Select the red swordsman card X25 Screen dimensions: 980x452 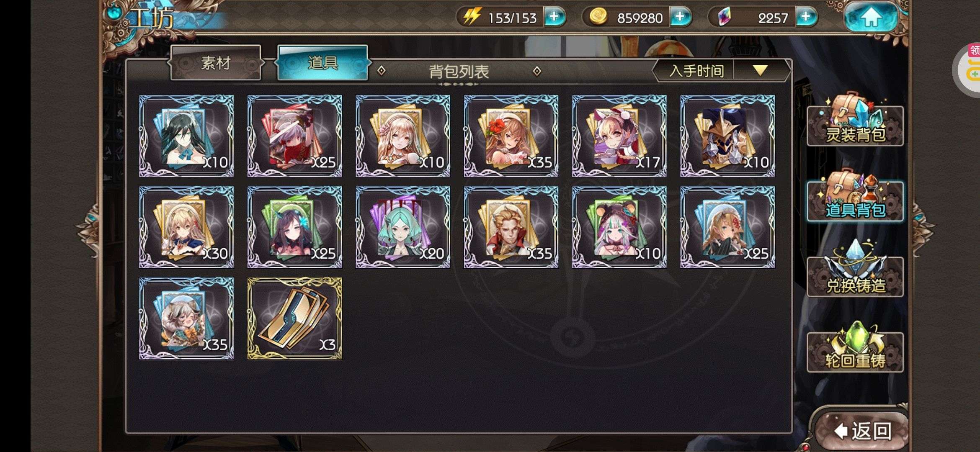tap(294, 136)
